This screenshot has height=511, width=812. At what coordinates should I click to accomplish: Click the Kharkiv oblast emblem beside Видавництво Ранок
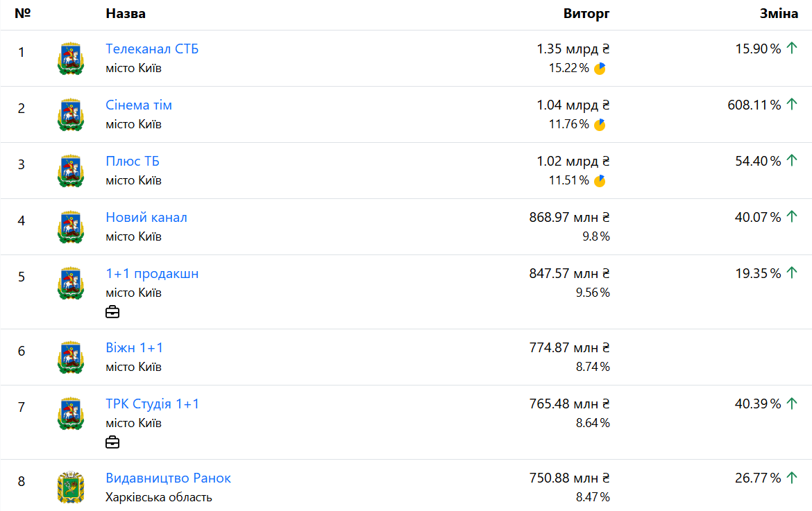point(71,488)
